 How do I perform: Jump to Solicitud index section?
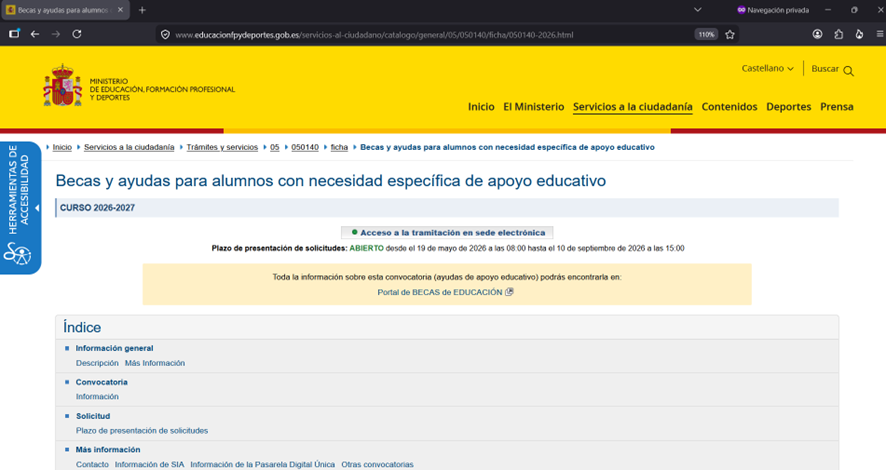(x=93, y=416)
